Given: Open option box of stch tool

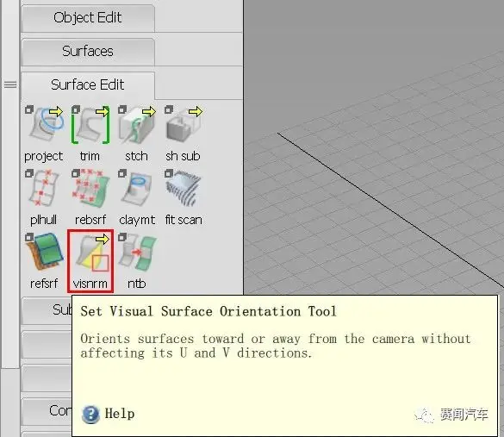Looking at the screenshot, I should [x=122, y=109].
